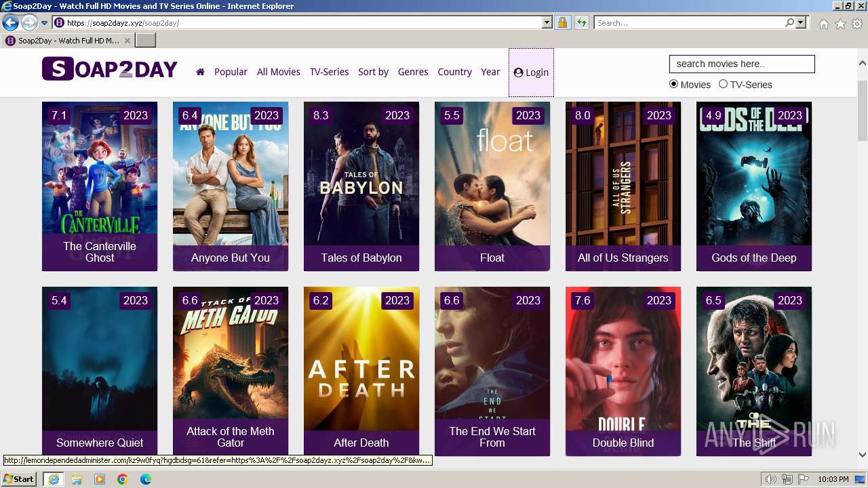
Task: Refresh the page with the reload icon
Action: pyautogui.click(x=581, y=23)
